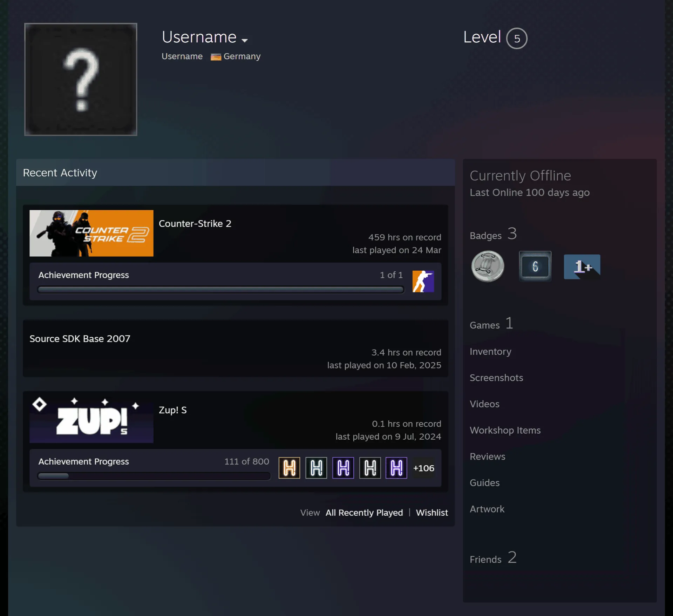This screenshot has width=673, height=616.
Task: Click the 1+ game collector badge
Action: pyautogui.click(x=582, y=267)
